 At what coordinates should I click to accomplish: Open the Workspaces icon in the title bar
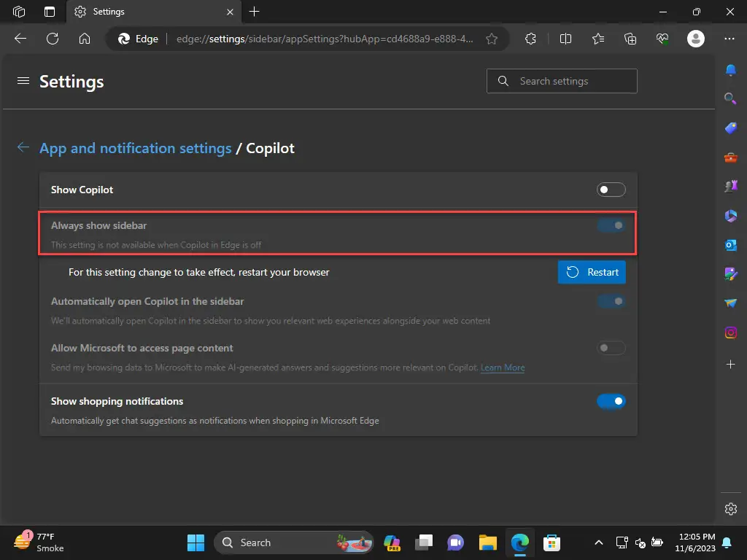pos(19,12)
